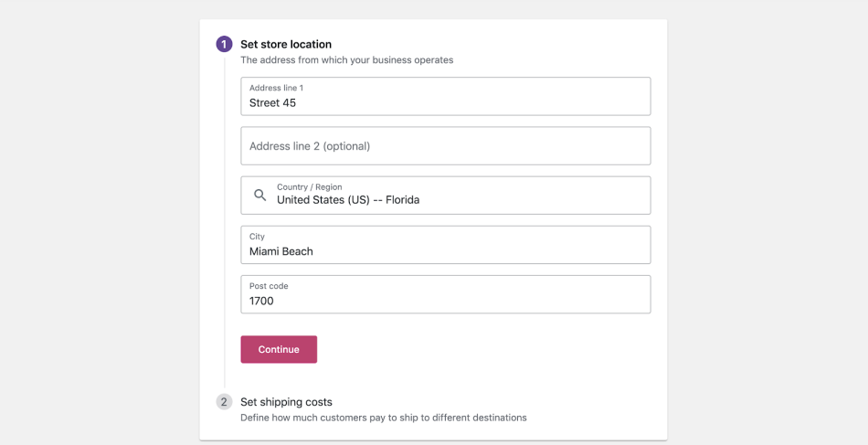Select the City input with Miami Beach
The image size is (868, 445).
(x=446, y=245)
